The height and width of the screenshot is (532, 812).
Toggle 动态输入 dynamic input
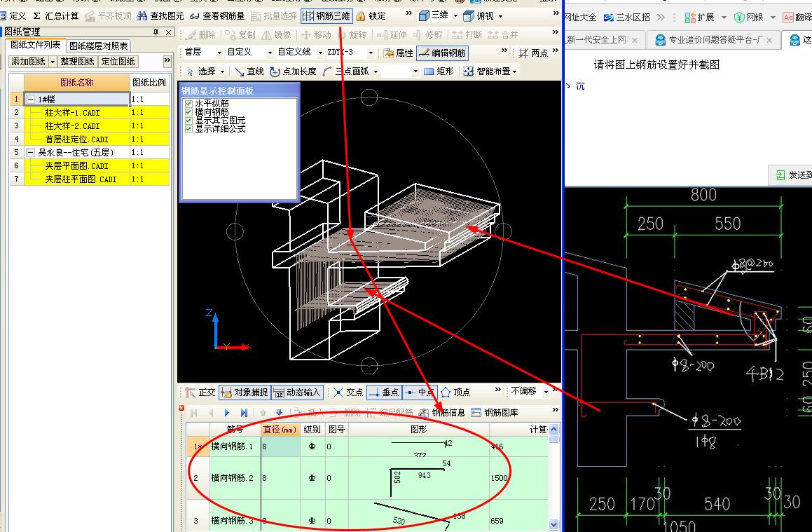click(x=297, y=393)
